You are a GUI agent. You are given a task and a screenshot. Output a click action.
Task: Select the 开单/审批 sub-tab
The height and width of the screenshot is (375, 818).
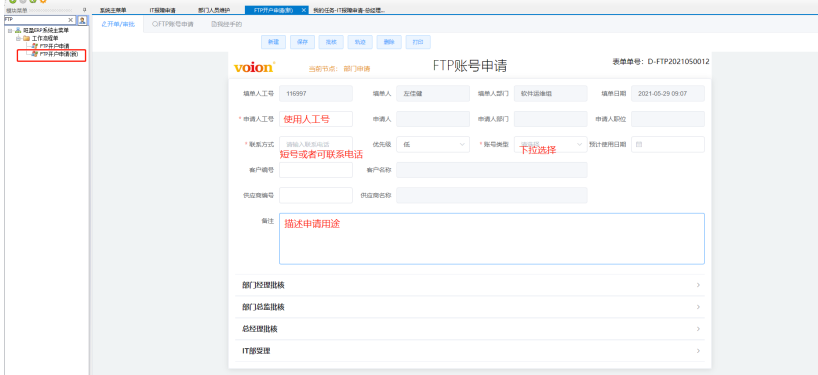tap(118, 24)
